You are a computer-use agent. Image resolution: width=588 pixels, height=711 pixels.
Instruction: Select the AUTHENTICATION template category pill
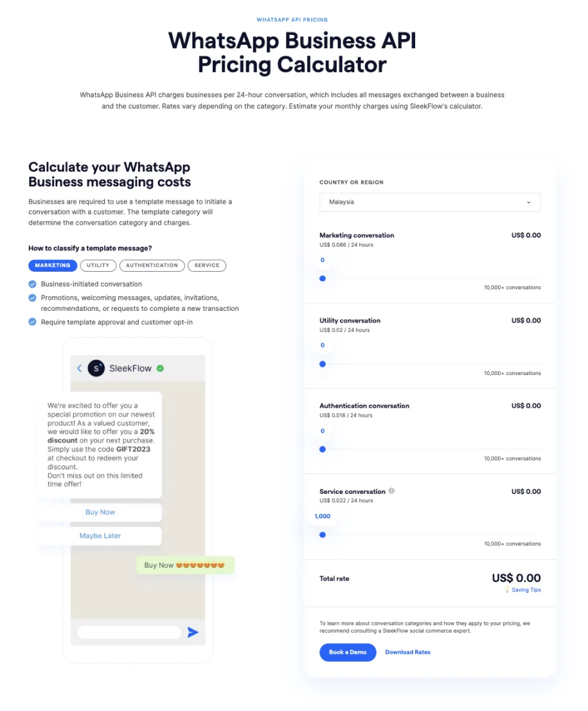(152, 265)
